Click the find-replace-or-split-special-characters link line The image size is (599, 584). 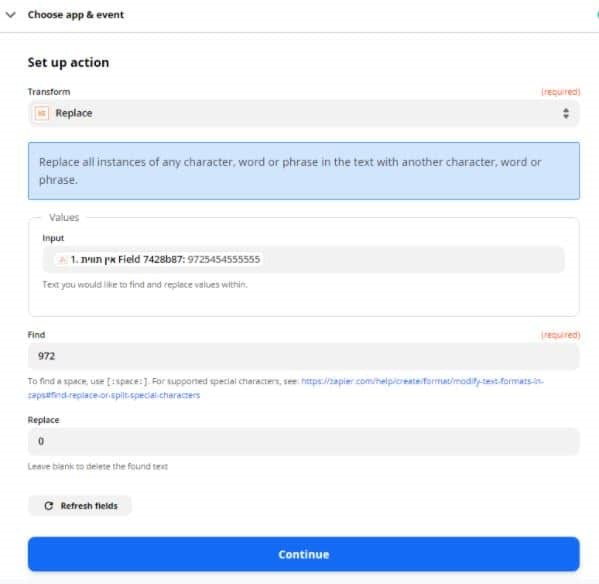[114, 395]
